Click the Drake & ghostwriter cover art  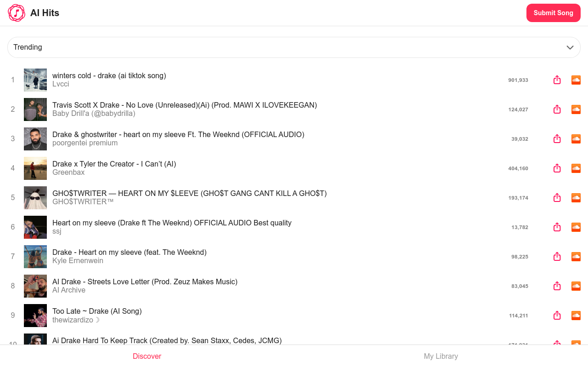(35, 139)
